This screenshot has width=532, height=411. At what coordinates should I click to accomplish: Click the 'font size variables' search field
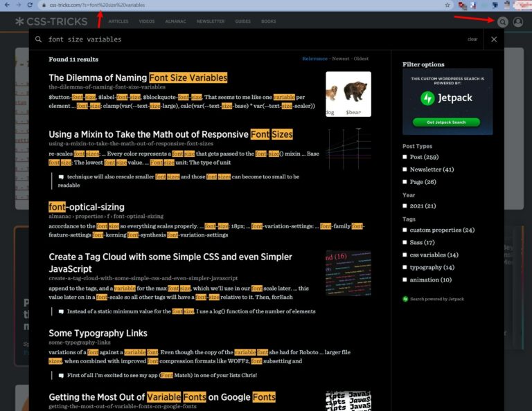pyautogui.click(x=242, y=39)
